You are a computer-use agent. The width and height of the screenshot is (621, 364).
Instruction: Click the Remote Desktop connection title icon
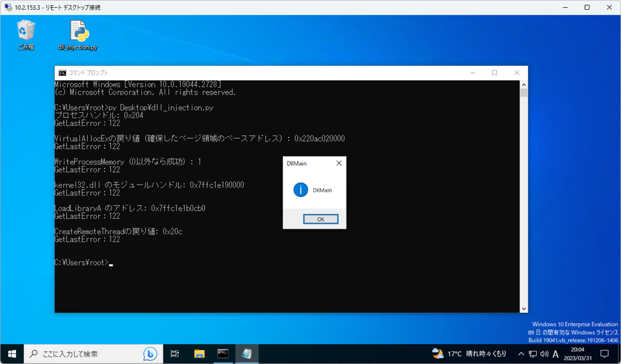(x=8, y=7)
